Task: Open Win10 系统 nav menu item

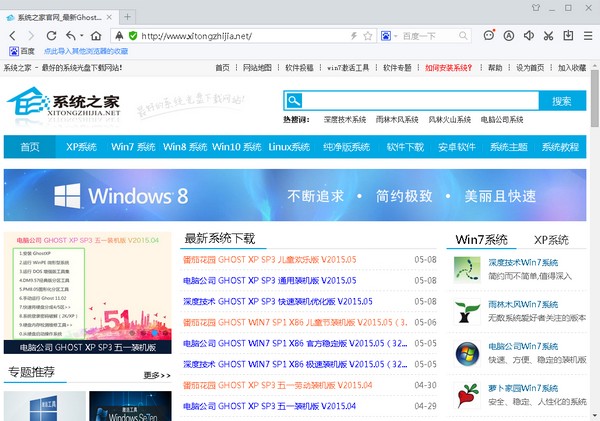Action: (x=236, y=147)
